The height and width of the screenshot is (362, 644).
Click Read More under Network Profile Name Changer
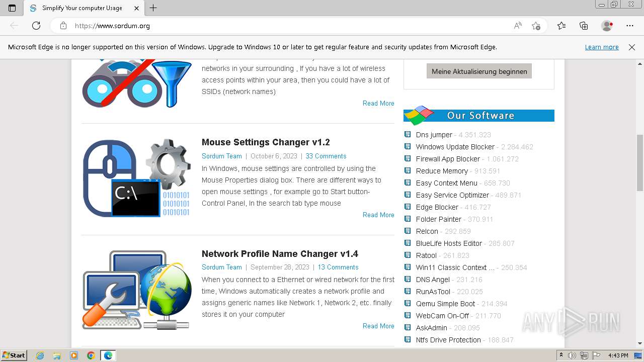pyautogui.click(x=378, y=326)
